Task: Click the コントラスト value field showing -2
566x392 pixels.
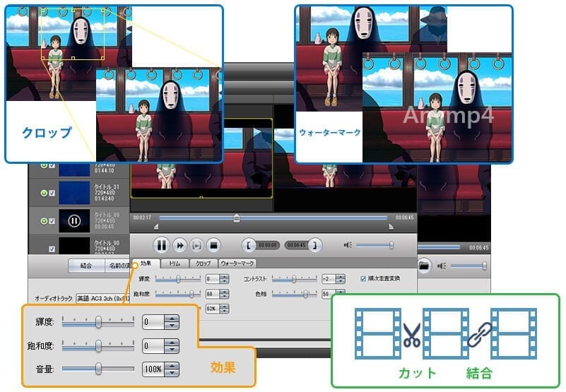Action: point(329,279)
